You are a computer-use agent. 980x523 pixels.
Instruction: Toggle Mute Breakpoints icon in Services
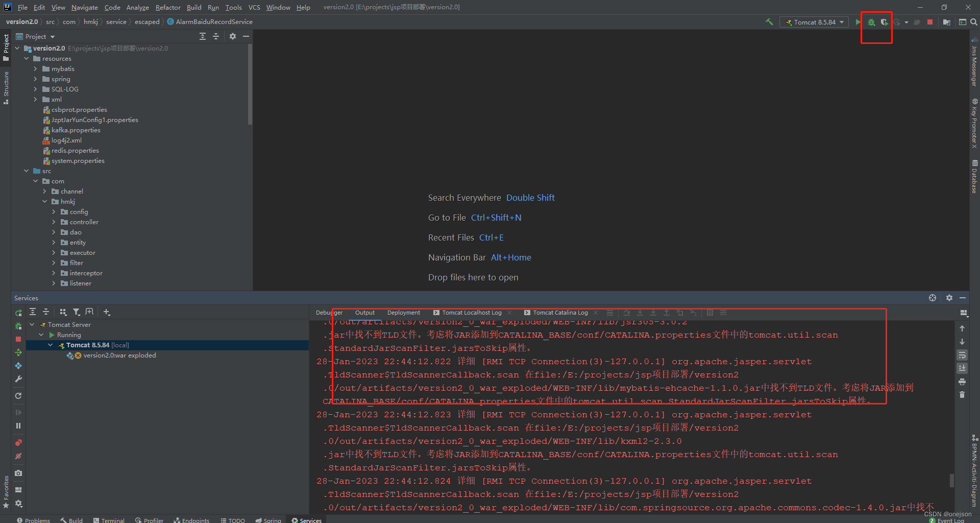pyautogui.click(x=18, y=456)
